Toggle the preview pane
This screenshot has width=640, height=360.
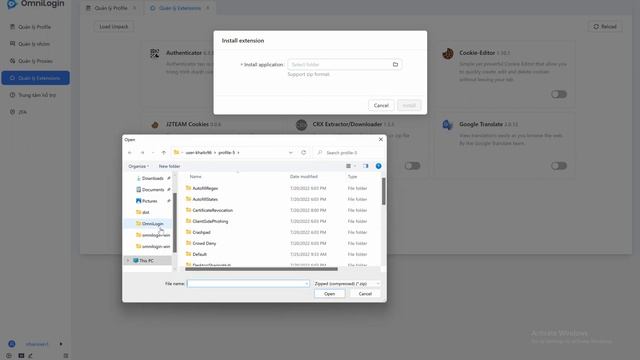[x=365, y=166]
